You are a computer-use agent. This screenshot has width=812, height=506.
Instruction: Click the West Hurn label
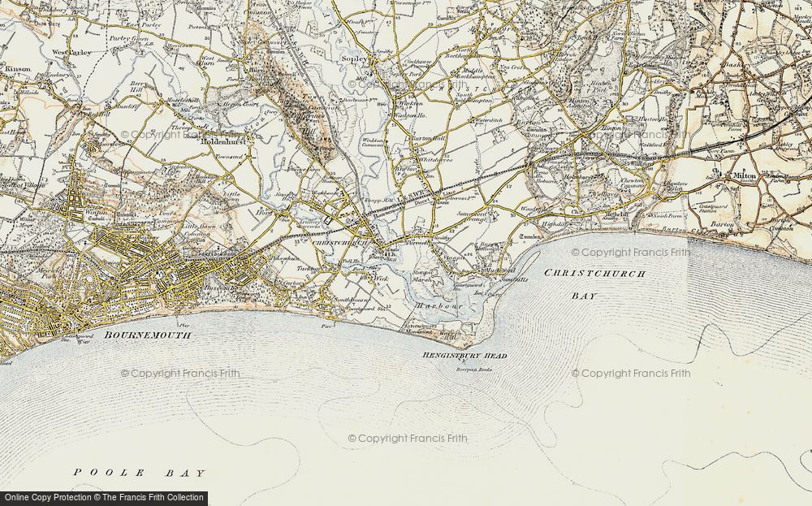coord(207,61)
